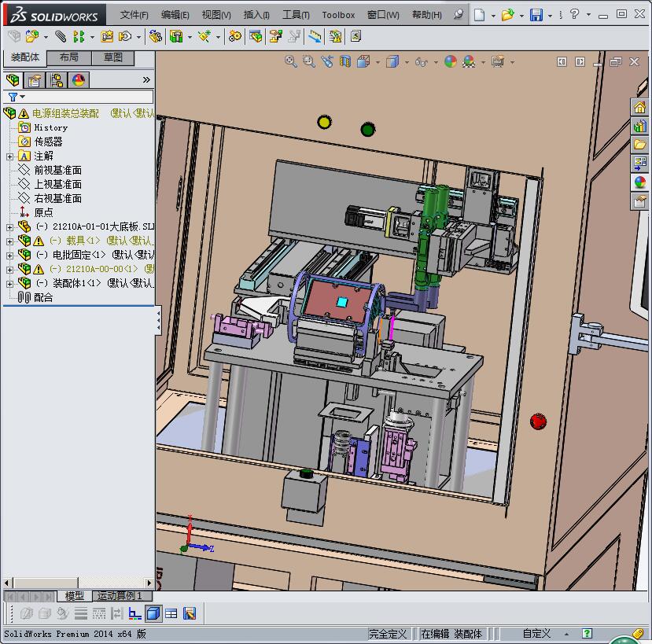
Task: Select the 模型 bottom tab
Action: [x=75, y=596]
